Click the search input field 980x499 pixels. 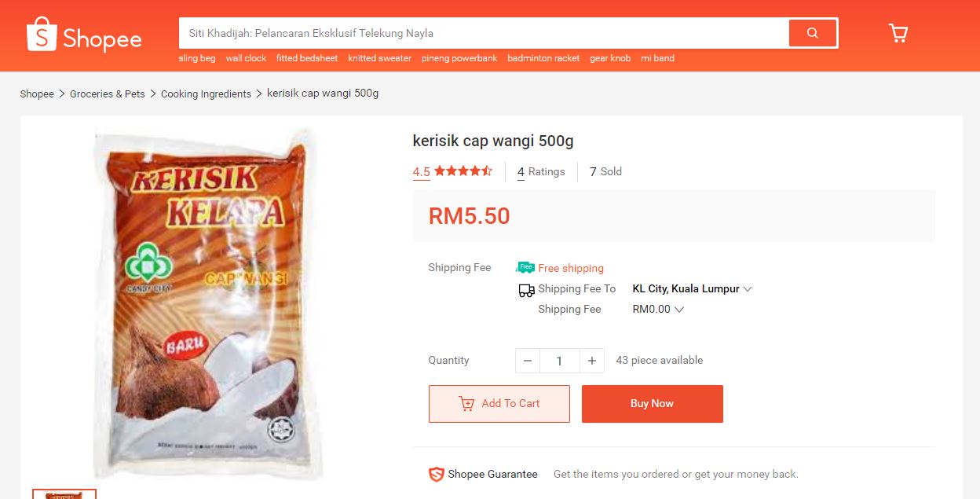tap(484, 33)
